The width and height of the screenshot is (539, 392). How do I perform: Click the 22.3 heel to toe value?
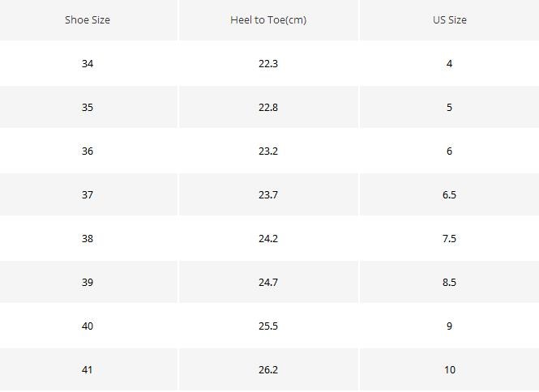[268, 63]
